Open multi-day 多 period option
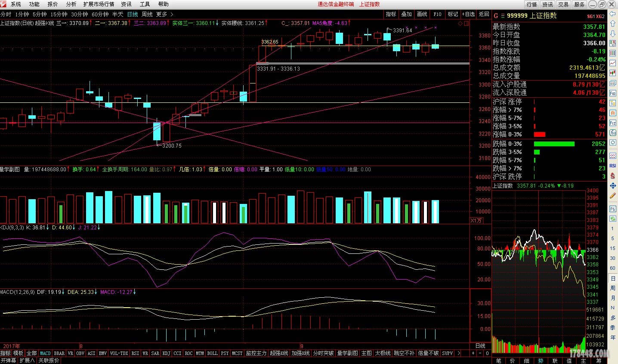The height and width of the screenshot is (364, 618). pos(613,317)
